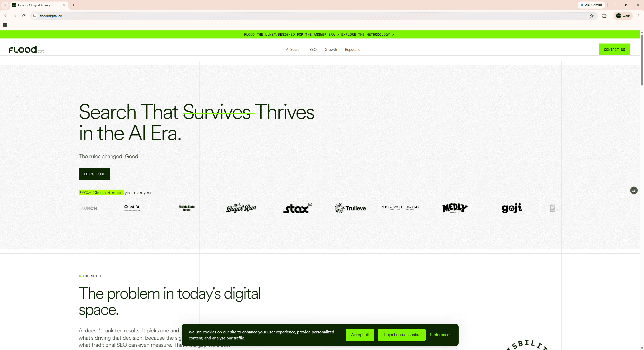Viewport: 644px width, 350px height.
Task: Click the scrollbar down arrow
Action: [642, 348]
